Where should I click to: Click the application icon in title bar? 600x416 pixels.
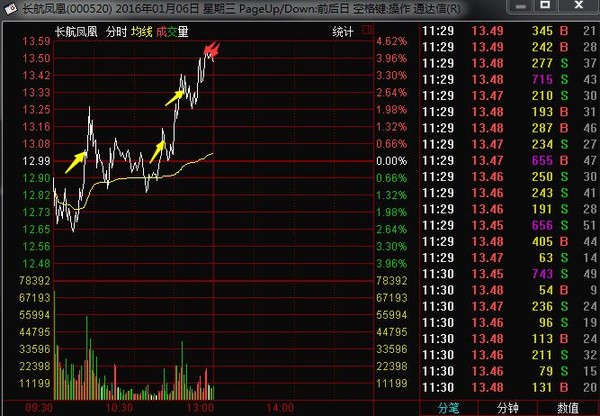click(x=10, y=8)
